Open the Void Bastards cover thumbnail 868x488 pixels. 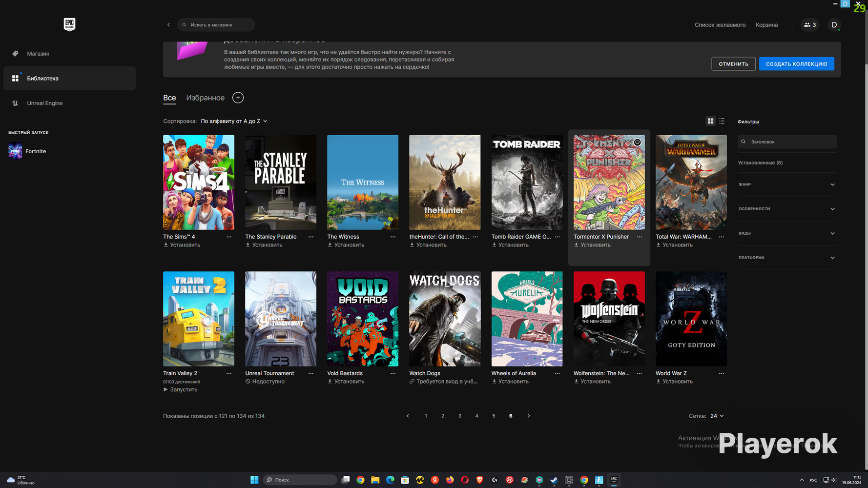pos(363,319)
